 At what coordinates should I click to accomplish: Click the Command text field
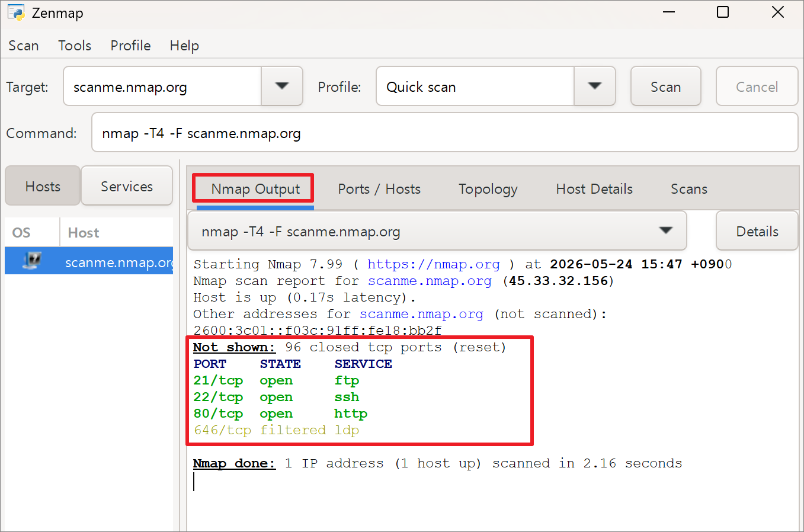pyautogui.click(x=445, y=133)
